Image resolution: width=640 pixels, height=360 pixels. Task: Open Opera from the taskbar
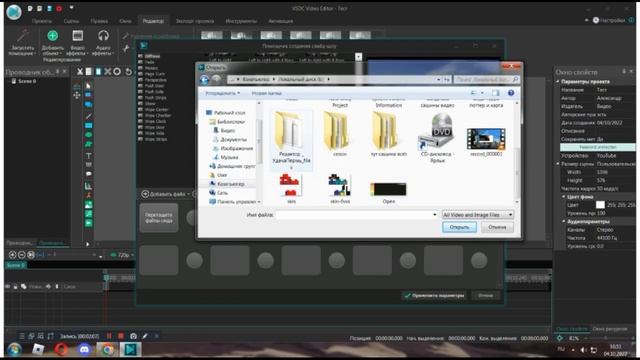(61, 350)
